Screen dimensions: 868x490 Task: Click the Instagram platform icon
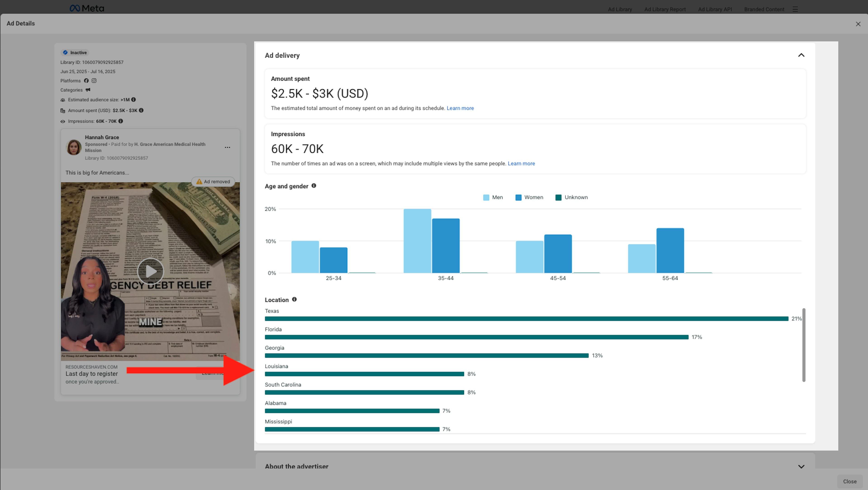pyautogui.click(x=94, y=81)
